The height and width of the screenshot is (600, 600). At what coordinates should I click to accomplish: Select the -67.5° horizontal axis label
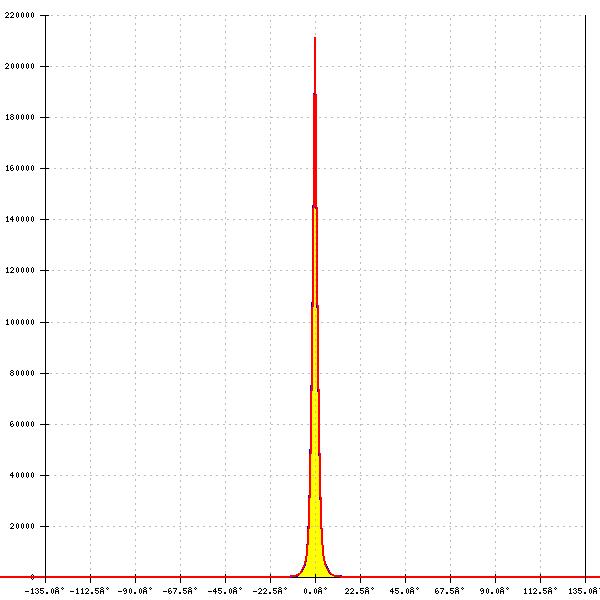tap(180, 591)
